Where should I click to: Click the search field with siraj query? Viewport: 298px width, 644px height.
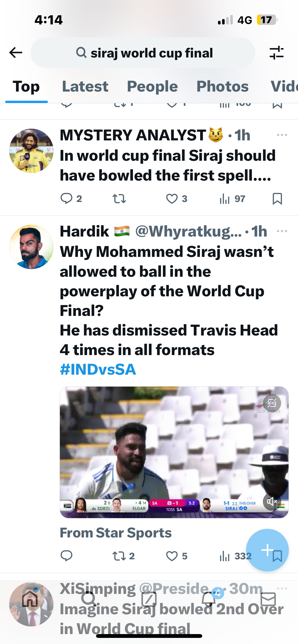(x=143, y=53)
